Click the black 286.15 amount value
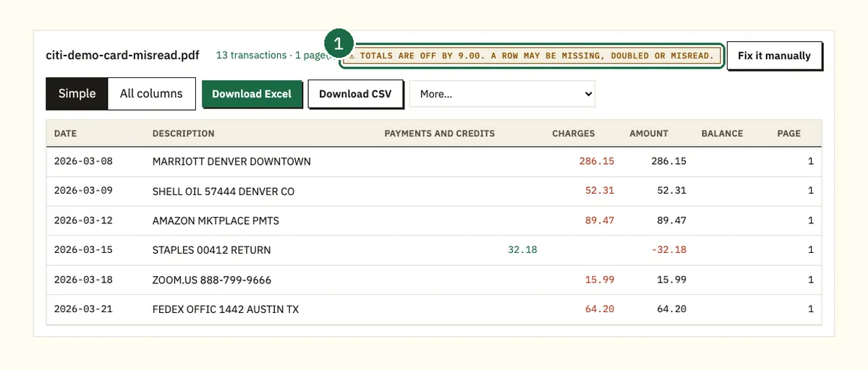868x370 pixels. tap(669, 161)
